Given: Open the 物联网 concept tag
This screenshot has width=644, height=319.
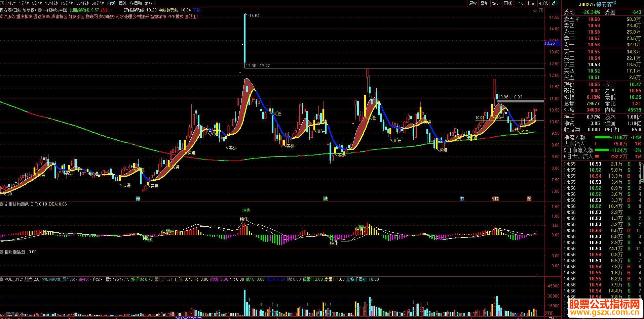Looking at the screenshot, I should (x=91, y=16).
